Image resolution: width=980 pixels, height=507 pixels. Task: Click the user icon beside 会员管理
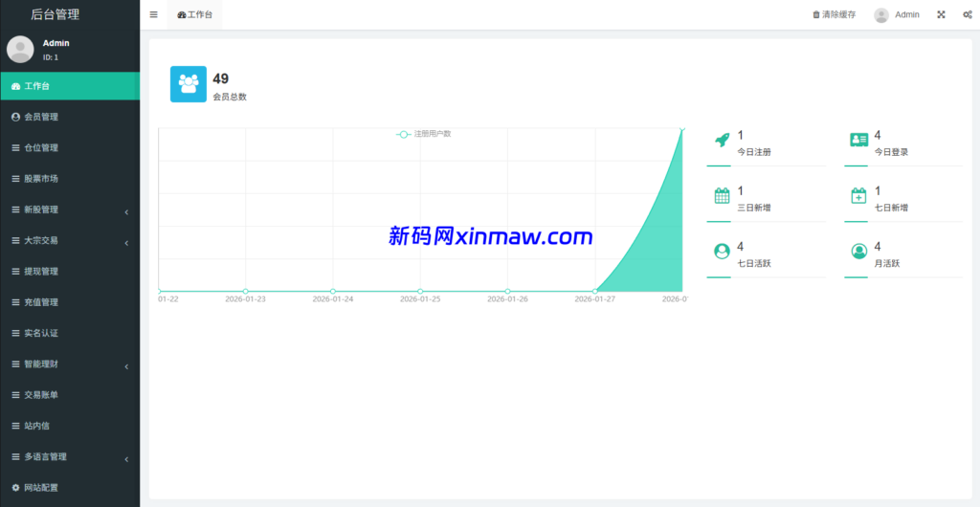click(15, 117)
